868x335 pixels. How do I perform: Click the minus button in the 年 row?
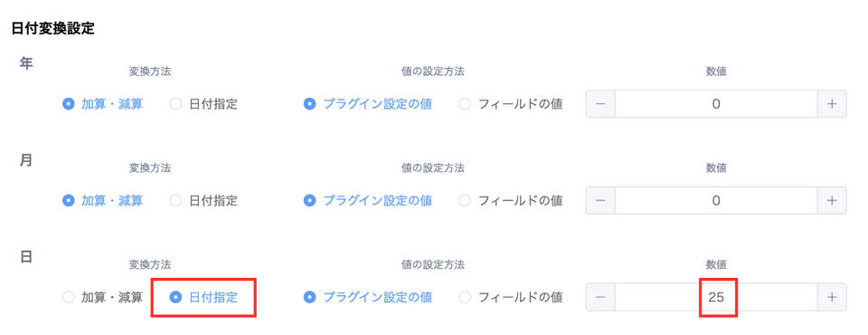(600, 104)
